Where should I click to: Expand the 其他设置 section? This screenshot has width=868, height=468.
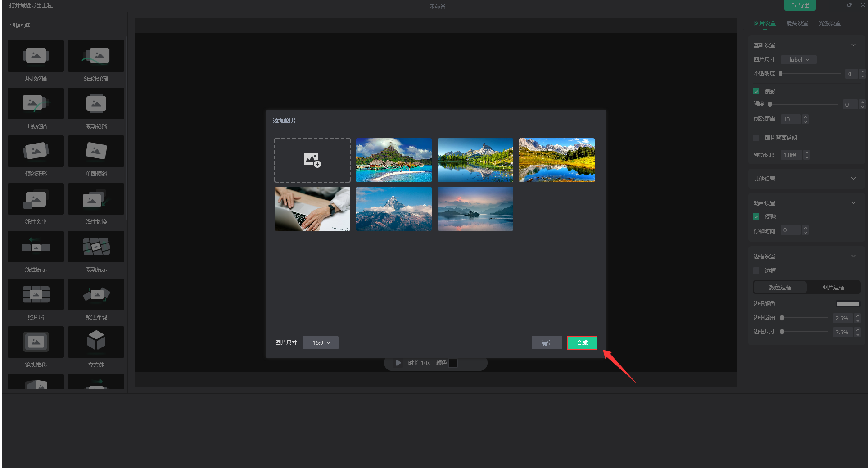[x=853, y=179]
